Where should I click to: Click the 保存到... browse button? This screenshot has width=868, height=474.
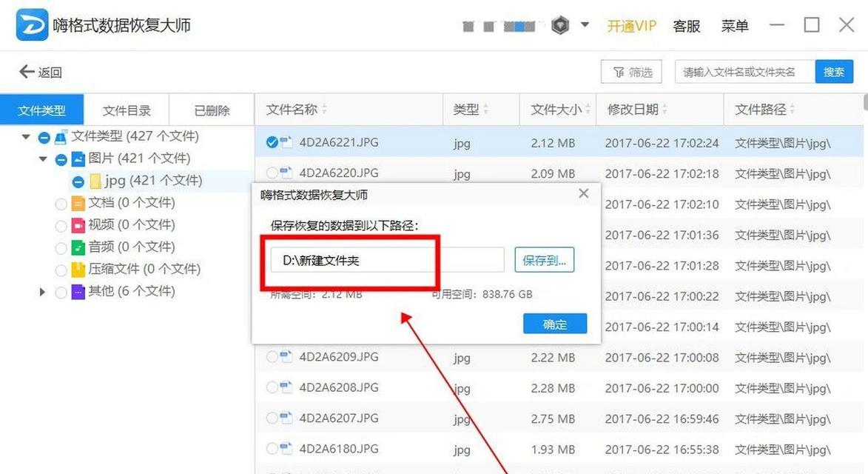pyautogui.click(x=544, y=260)
